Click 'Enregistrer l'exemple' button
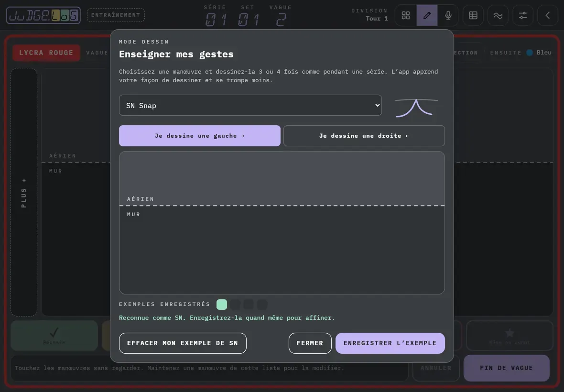Screen dimensions: 564x392 pyautogui.click(x=390, y=343)
